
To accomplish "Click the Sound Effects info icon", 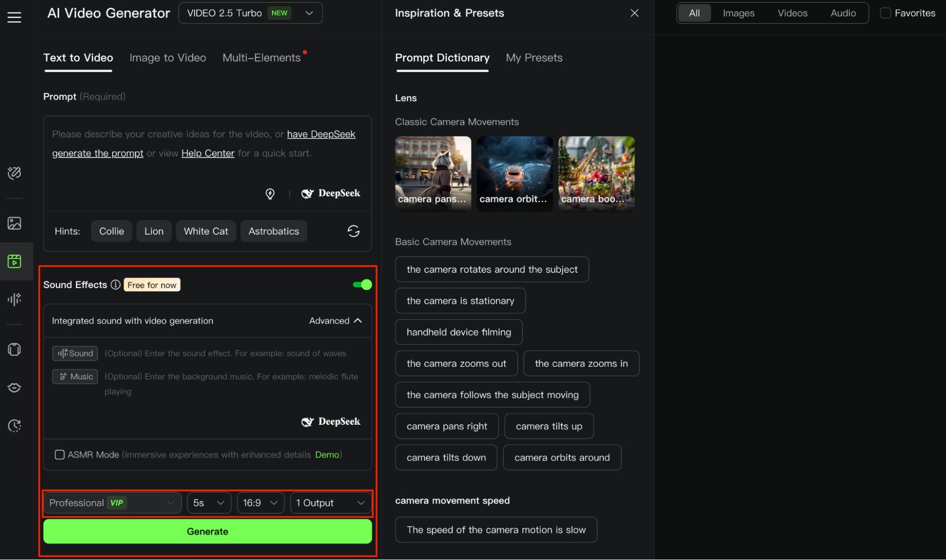I will 115,285.
